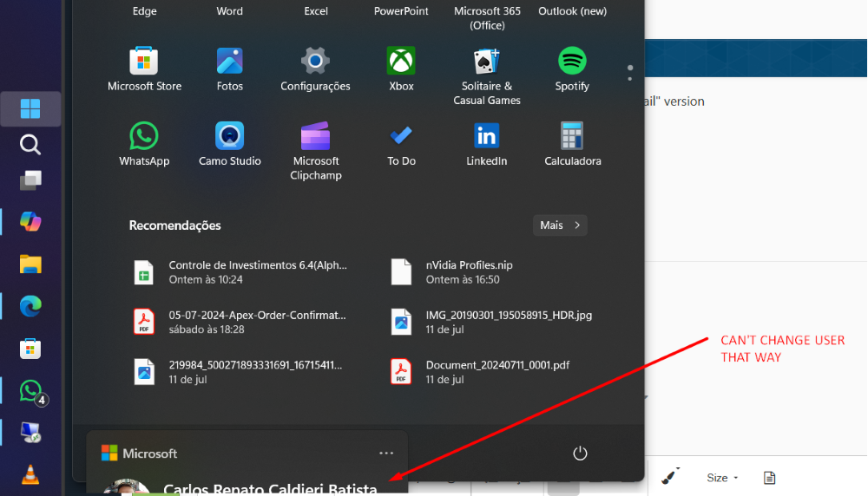Launch VLC media player from taskbar

click(30, 475)
